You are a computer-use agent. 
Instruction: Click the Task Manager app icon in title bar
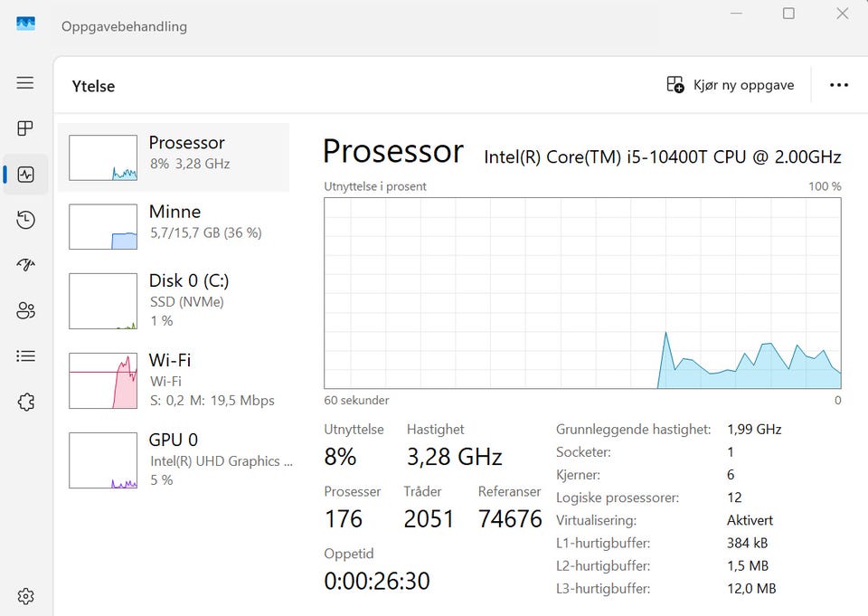pos(25,24)
